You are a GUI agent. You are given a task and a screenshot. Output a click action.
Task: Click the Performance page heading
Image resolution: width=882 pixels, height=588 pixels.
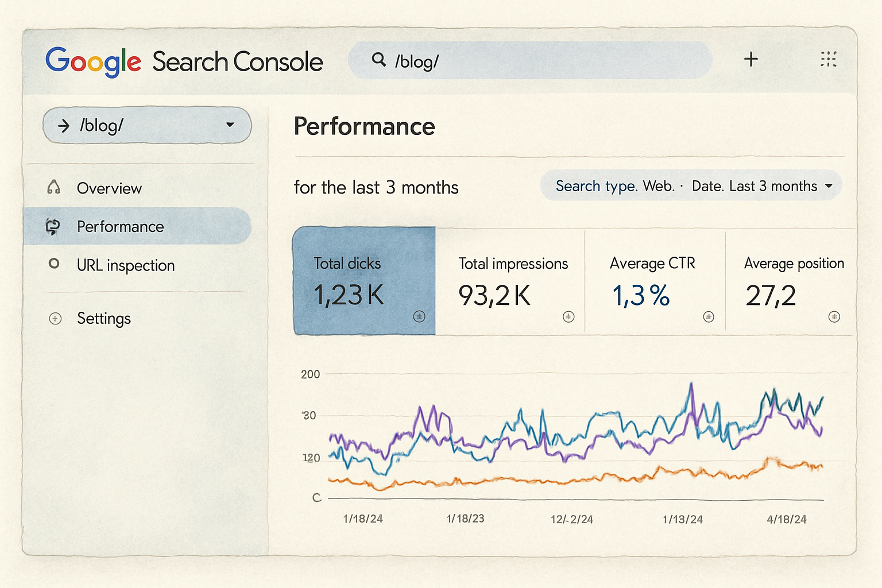364,126
